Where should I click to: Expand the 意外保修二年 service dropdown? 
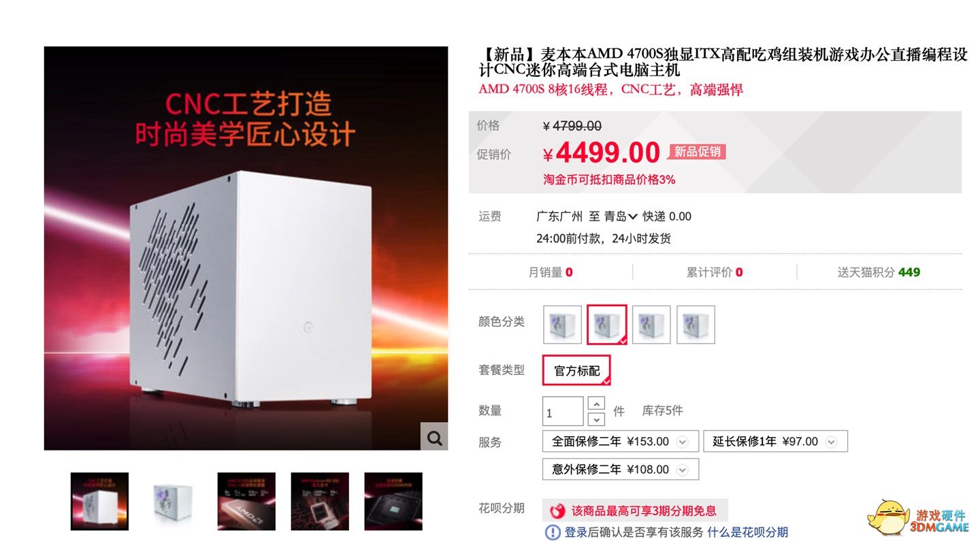683,470
